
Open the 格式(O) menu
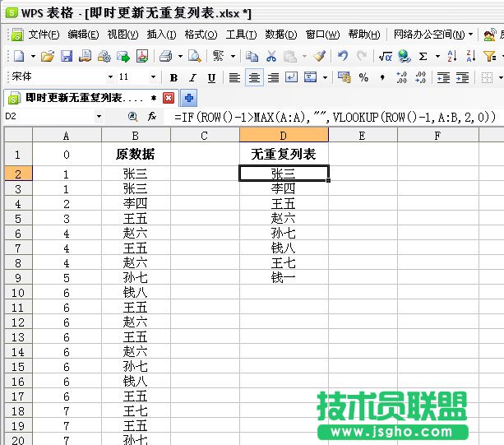(201, 34)
